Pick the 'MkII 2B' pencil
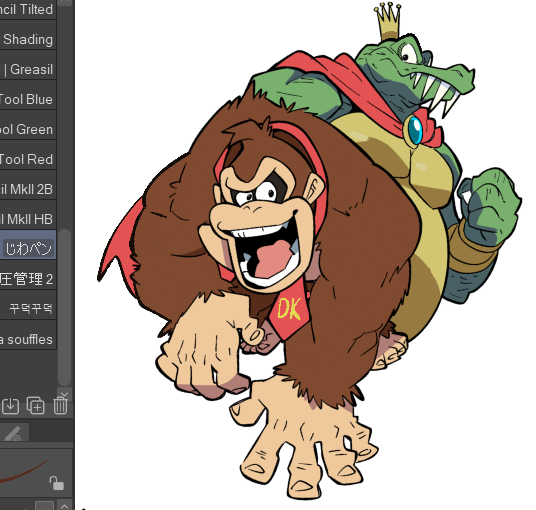The image size is (536, 510). coord(28,185)
